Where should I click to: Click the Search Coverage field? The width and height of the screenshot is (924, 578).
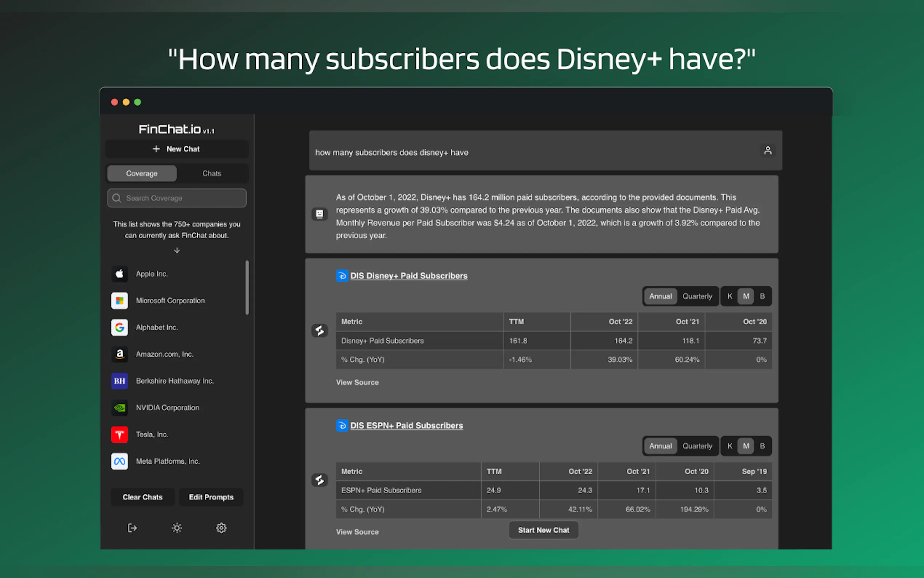pos(176,198)
